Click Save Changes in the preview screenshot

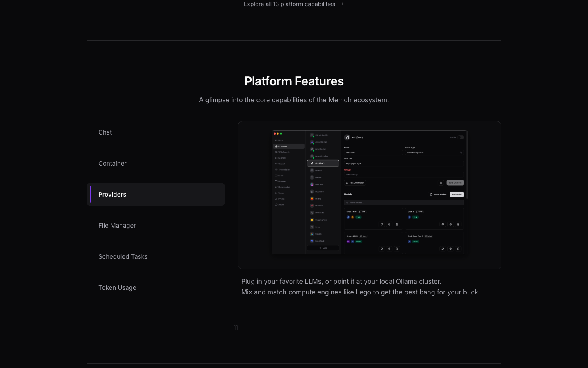coord(455,183)
